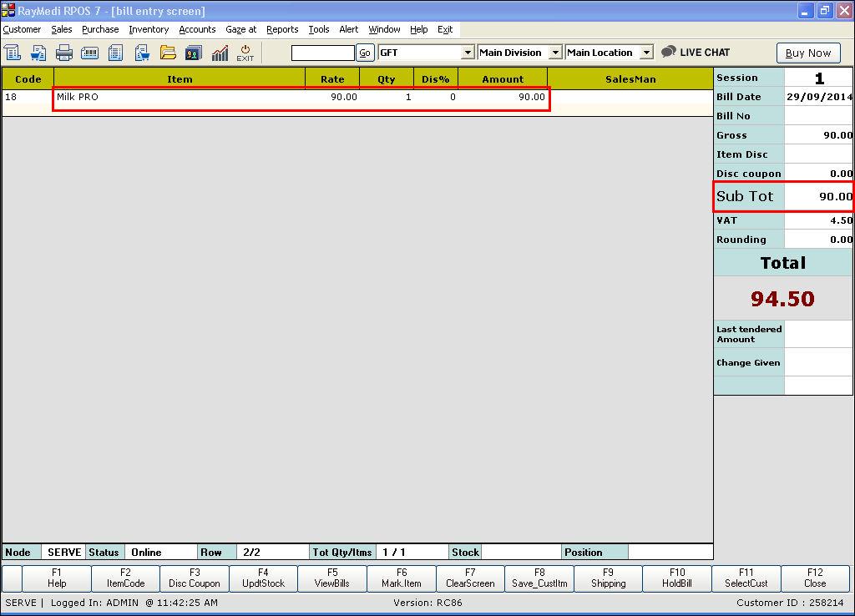The width and height of the screenshot is (855, 616).
Task: Click the document with cart on its left
Action: (x=38, y=53)
